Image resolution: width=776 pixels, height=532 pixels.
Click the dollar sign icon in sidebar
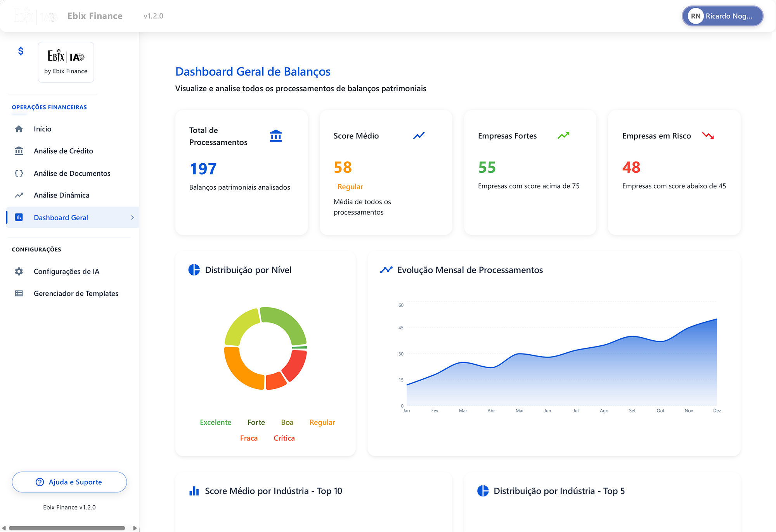21,51
